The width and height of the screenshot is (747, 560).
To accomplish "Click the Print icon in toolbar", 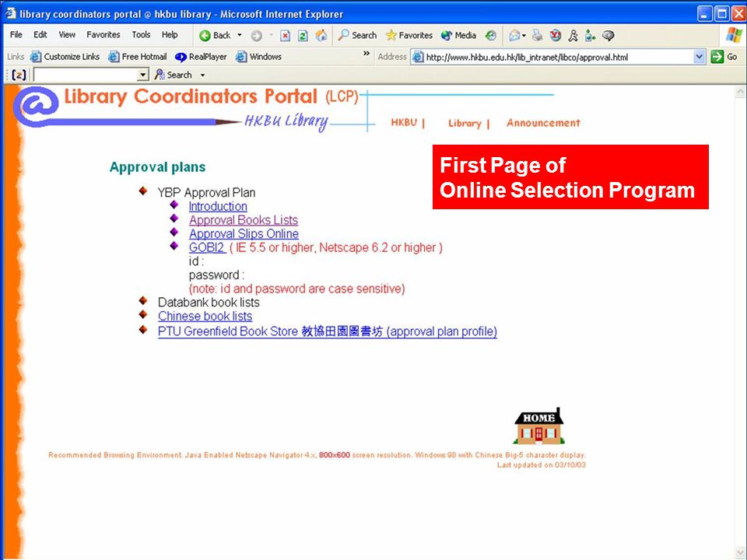I will pos(538,35).
